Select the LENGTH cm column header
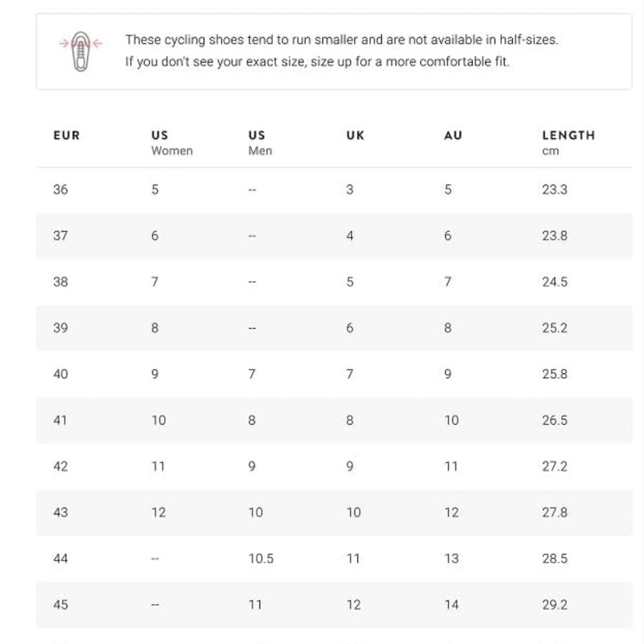This screenshot has width=644, height=644. (569, 142)
